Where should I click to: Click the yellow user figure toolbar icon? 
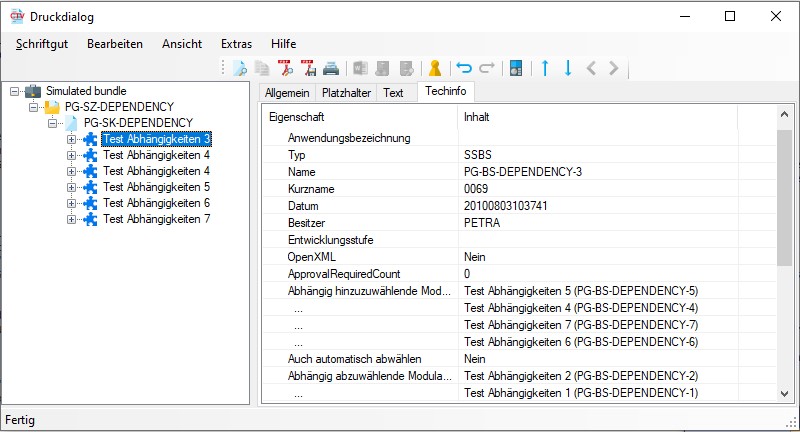(435, 69)
